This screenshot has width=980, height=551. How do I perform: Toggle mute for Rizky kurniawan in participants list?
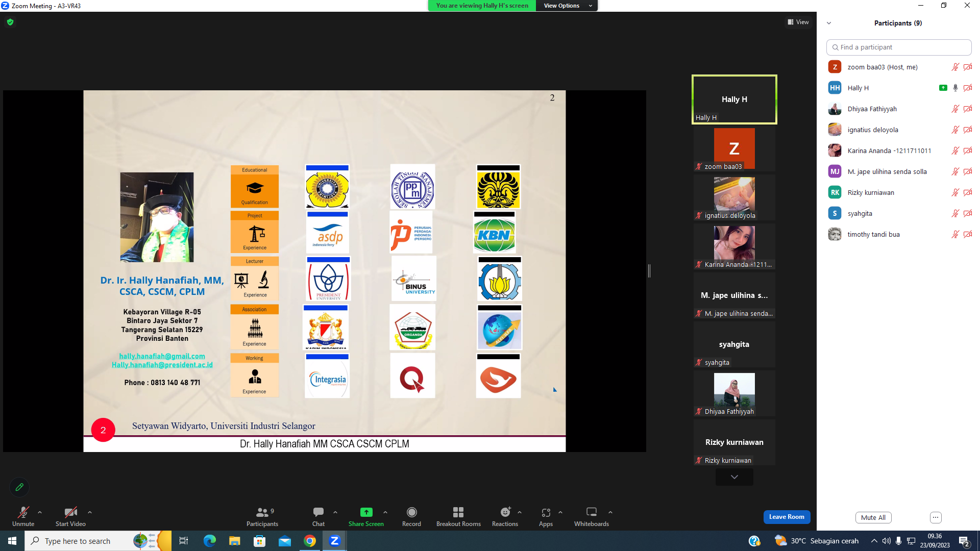coord(955,192)
